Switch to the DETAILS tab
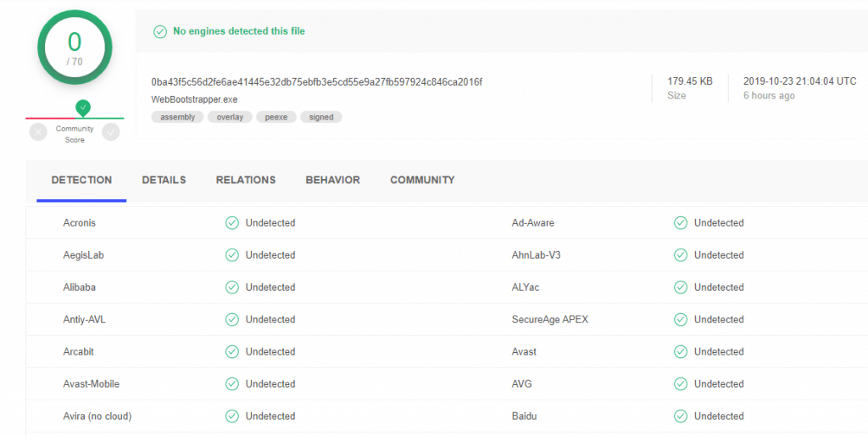 tap(164, 180)
